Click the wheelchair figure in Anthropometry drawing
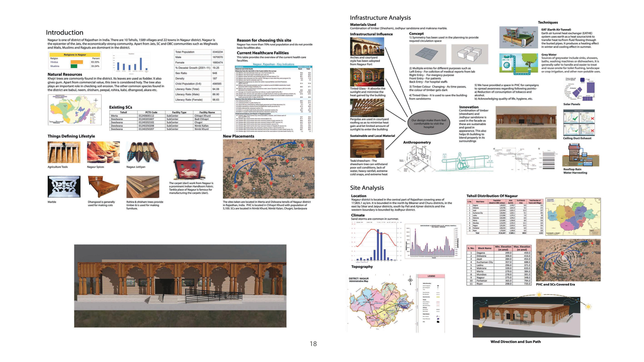This screenshot has width=644, height=362. (461, 161)
